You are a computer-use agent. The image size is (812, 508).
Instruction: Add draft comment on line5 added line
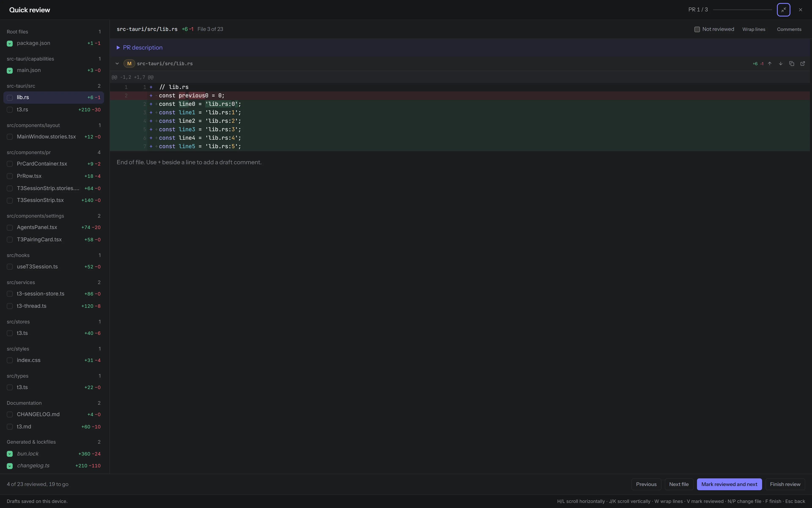(x=151, y=146)
